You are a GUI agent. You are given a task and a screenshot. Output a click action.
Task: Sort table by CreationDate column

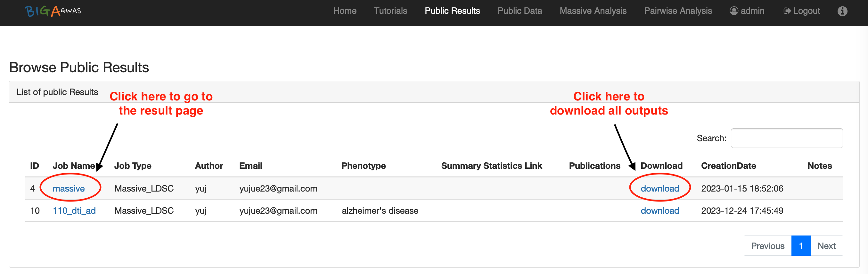click(728, 166)
